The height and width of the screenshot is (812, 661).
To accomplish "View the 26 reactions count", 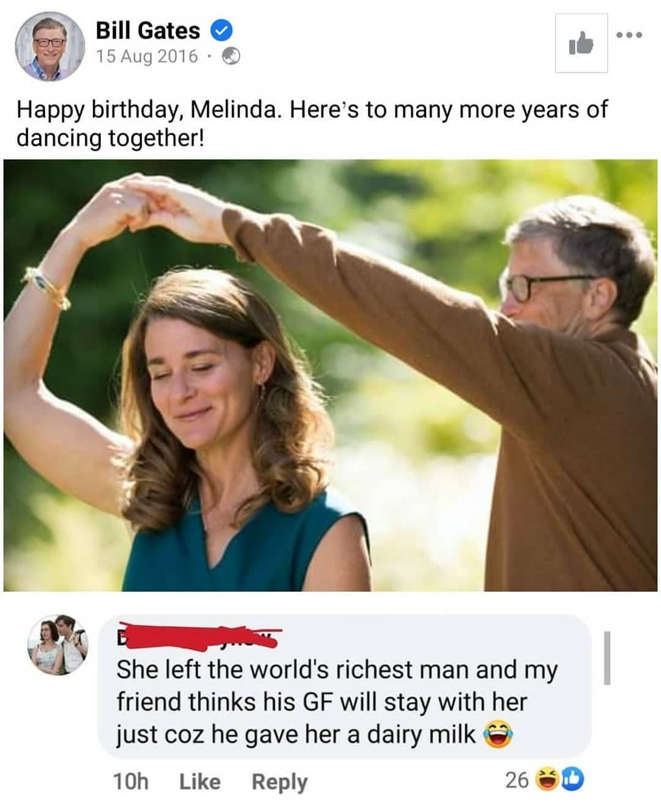I will tap(517, 780).
